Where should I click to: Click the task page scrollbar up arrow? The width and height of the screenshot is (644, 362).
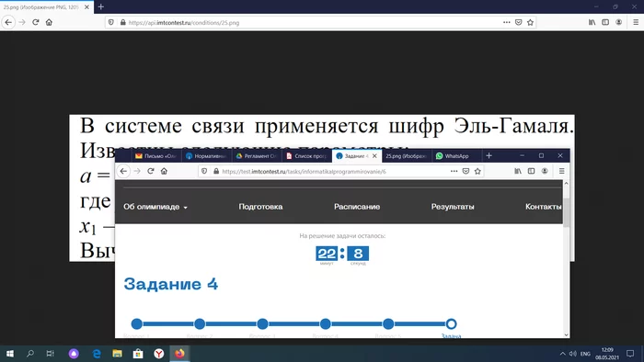tap(566, 183)
